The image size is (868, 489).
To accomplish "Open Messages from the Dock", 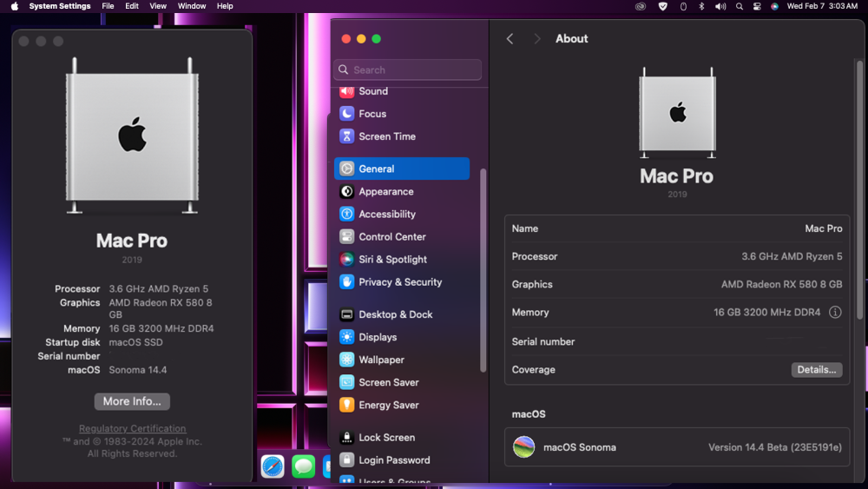I will point(303,466).
